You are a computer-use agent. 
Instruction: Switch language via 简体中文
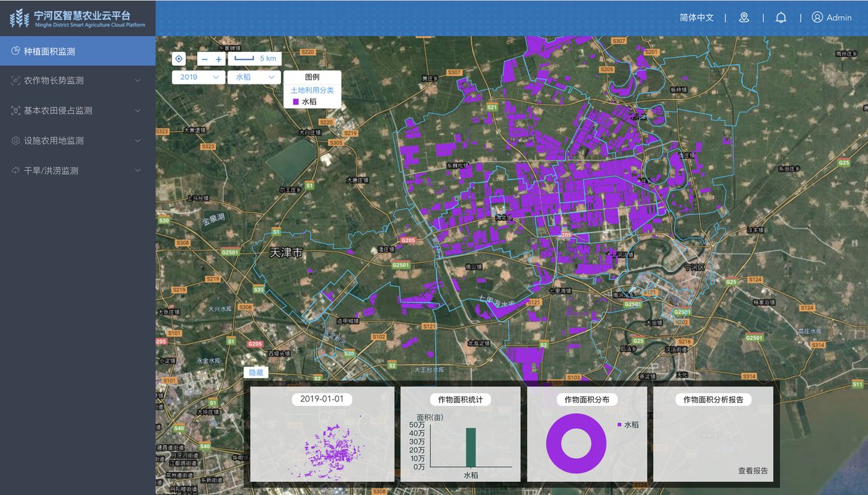(697, 17)
